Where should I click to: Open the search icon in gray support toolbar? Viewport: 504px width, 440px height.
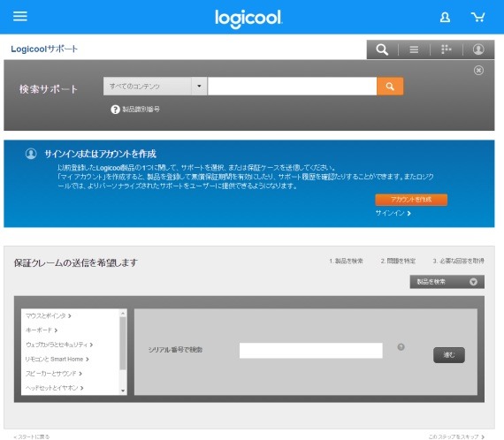point(382,49)
